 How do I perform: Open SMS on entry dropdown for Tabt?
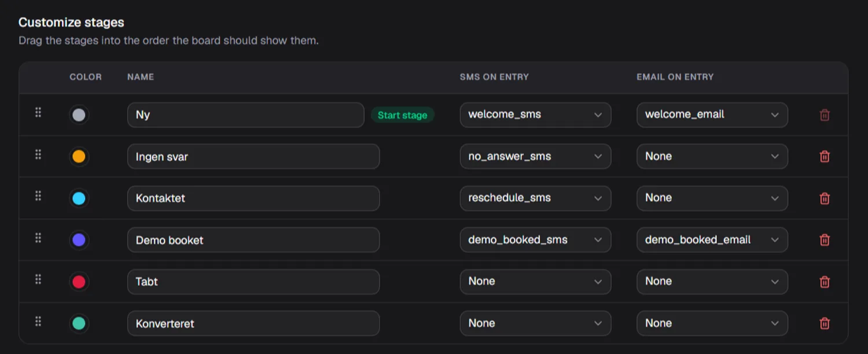tap(535, 281)
